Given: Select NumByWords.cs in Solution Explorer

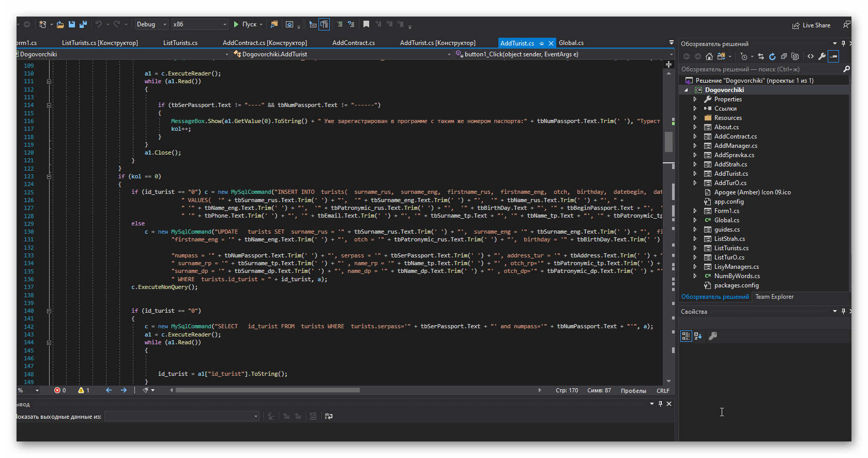Looking at the screenshot, I should [x=737, y=276].
